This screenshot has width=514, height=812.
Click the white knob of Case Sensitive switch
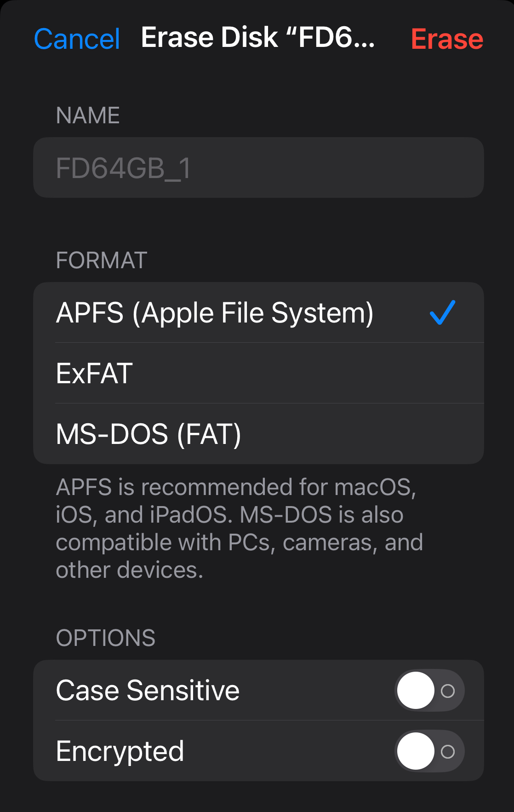(416, 691)
